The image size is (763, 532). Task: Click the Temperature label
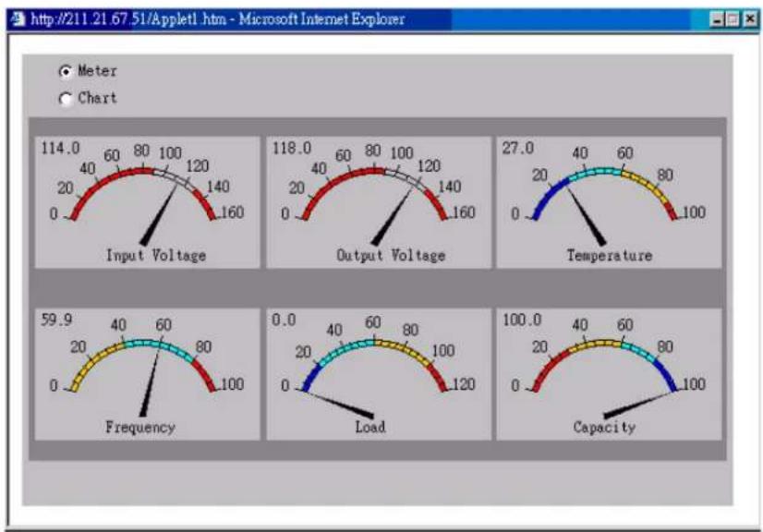pyautogui.click(x=610, y=255)
